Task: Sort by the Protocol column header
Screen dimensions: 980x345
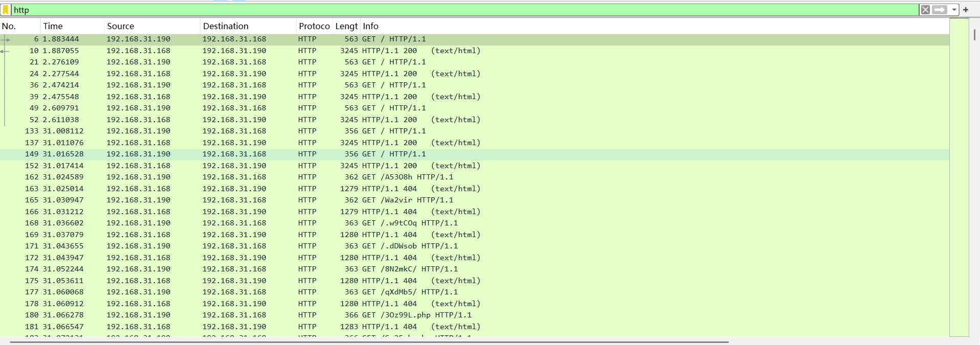Action: tap(314, 26)
